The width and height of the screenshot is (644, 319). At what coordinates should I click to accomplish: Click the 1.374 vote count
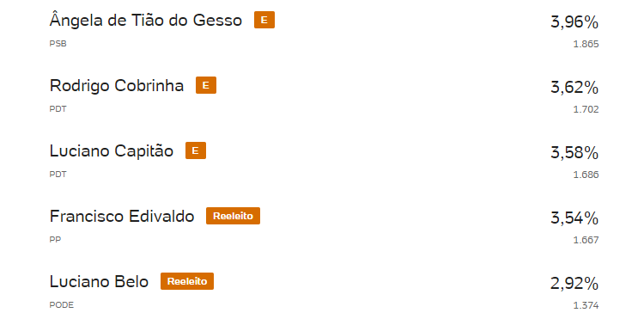click(x=586, y=305)
